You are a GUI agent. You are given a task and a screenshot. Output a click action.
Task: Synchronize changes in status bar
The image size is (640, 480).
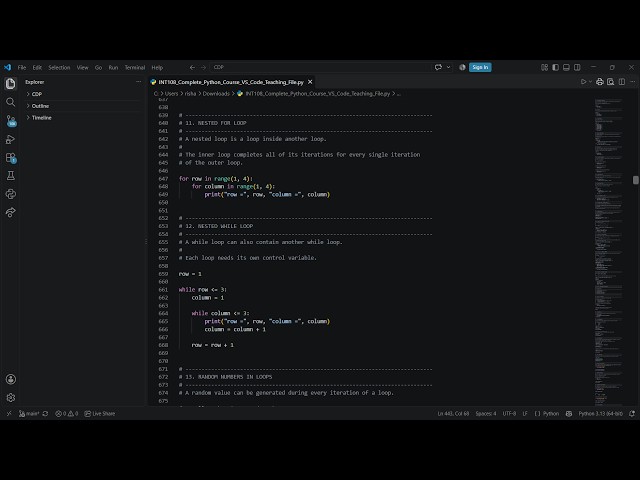click(45, 413)
